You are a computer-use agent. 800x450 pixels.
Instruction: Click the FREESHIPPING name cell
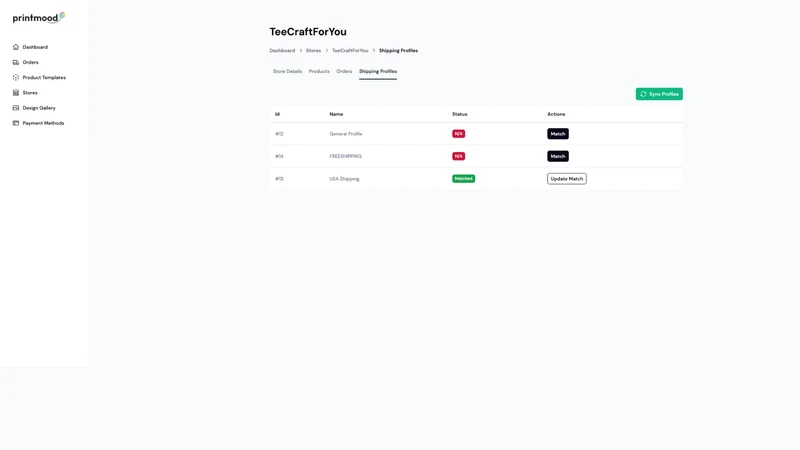click(x=345, y=156)
